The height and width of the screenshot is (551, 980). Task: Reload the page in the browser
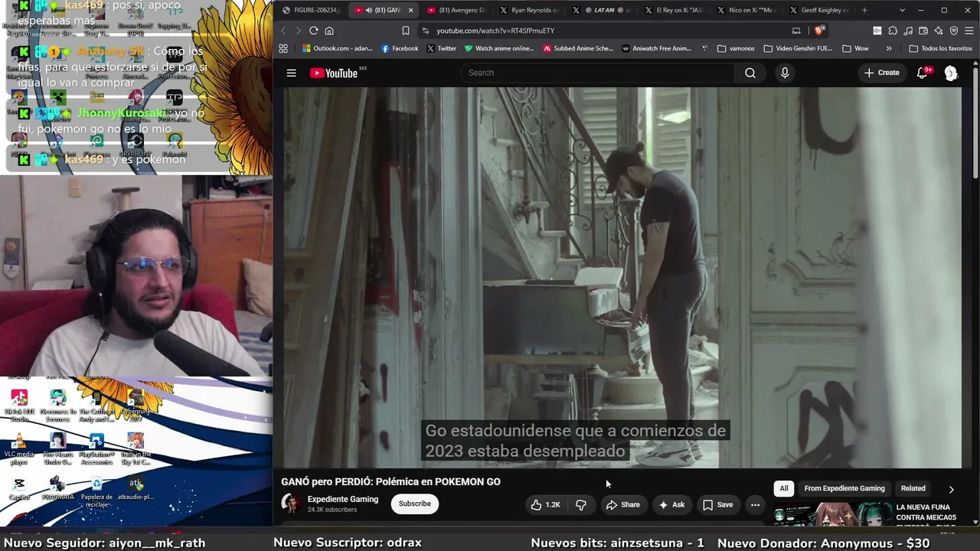[313, 31]
